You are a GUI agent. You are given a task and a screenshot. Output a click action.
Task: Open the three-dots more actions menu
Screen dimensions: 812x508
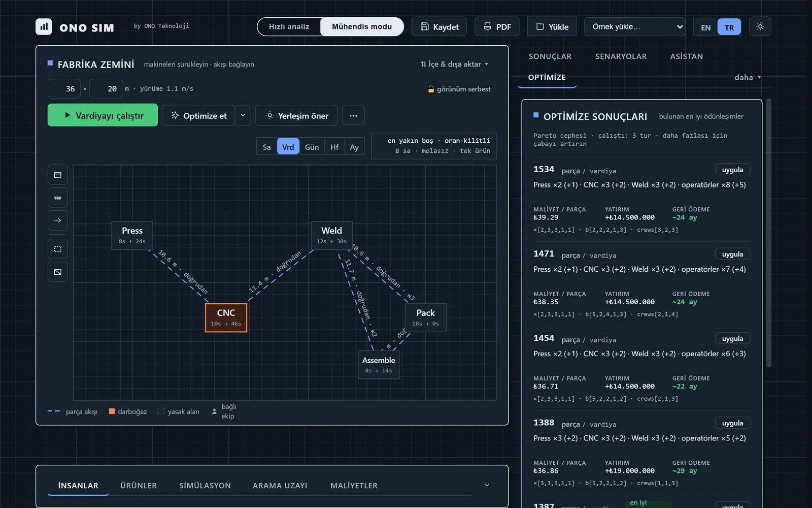tap(353, 115)
